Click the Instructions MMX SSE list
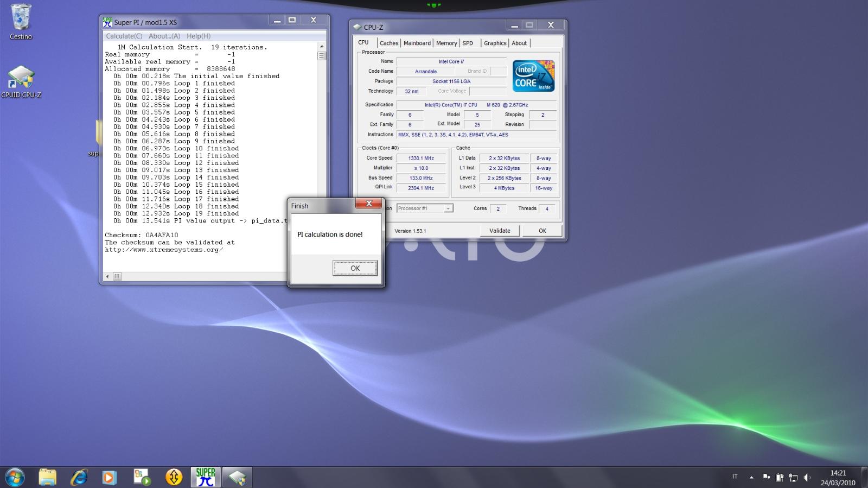Viewport: 868px width, 488px height. (476, 135)
